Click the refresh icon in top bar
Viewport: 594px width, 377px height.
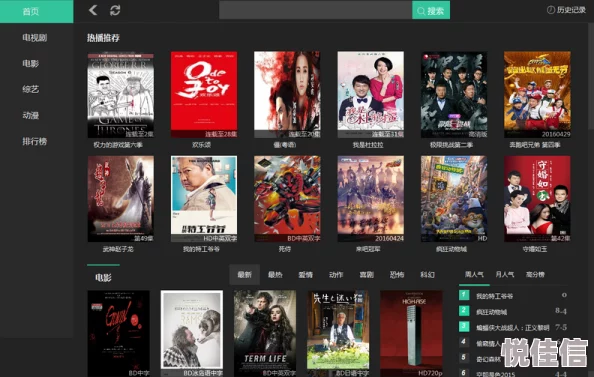tap(115, 10)
